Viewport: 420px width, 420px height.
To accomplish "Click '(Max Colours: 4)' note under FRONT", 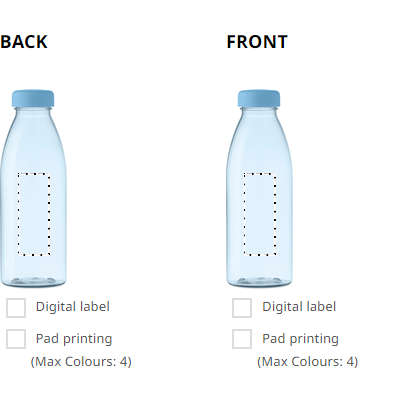I will click(x=307, y=362).
